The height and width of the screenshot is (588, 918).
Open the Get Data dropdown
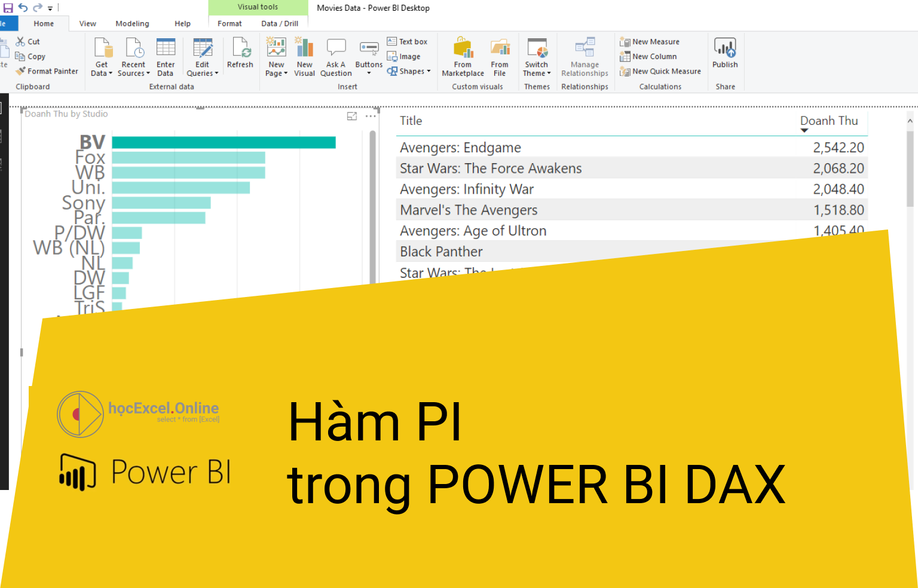coord(102,57)
